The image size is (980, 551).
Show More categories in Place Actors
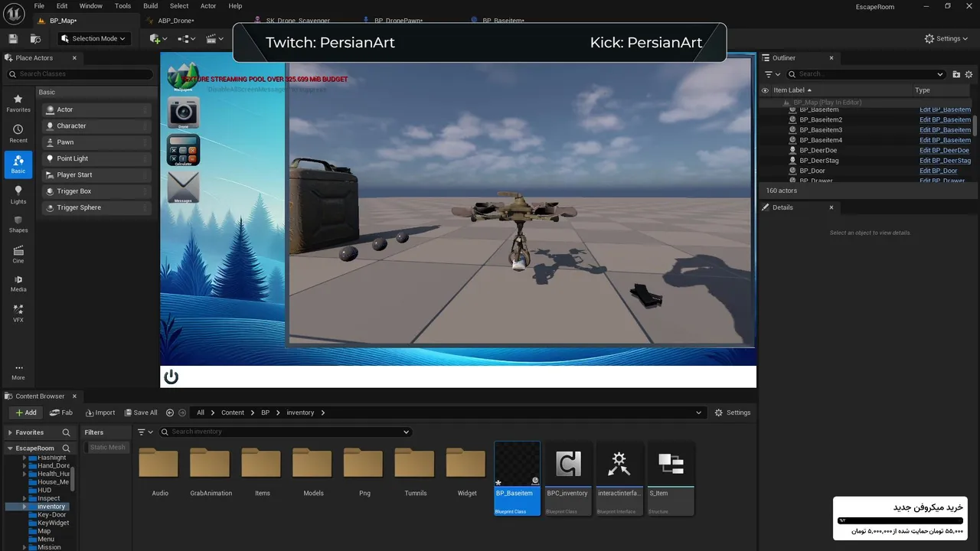coord(18,372)
